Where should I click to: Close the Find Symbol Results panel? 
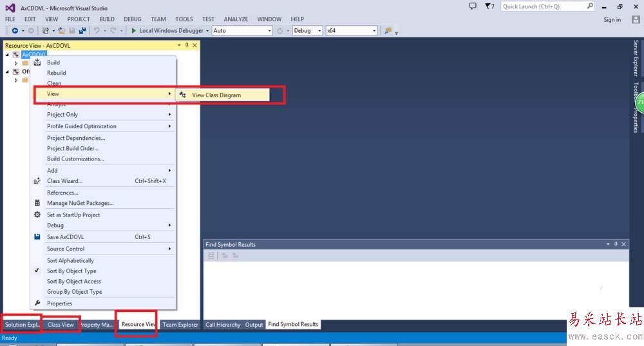pos(623,244)
